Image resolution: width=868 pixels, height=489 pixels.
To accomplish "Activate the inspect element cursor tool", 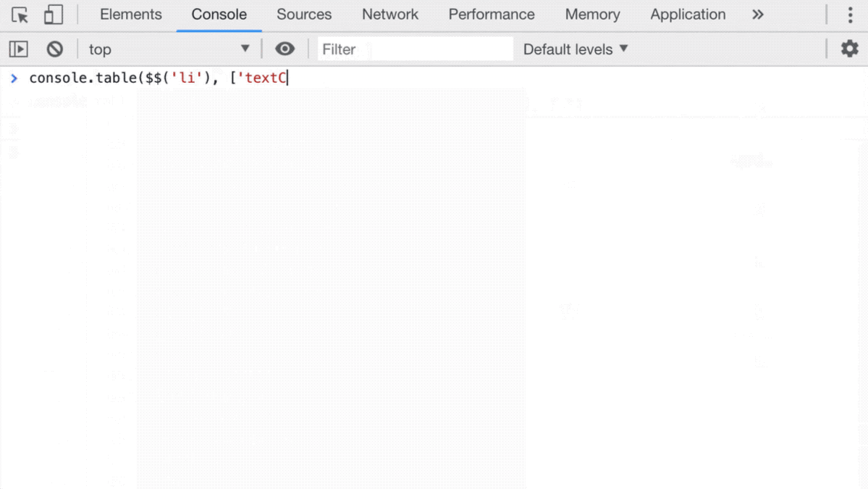I will point(18,14).
